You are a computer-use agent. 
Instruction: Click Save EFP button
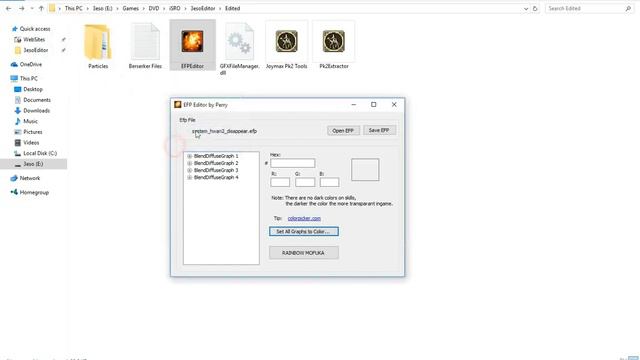pyautogui.click(x=379, y=130)
